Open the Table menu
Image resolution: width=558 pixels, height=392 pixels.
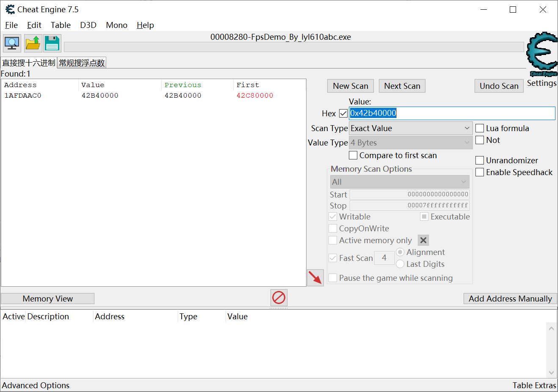pyautogui.click(x=61, y=25)
